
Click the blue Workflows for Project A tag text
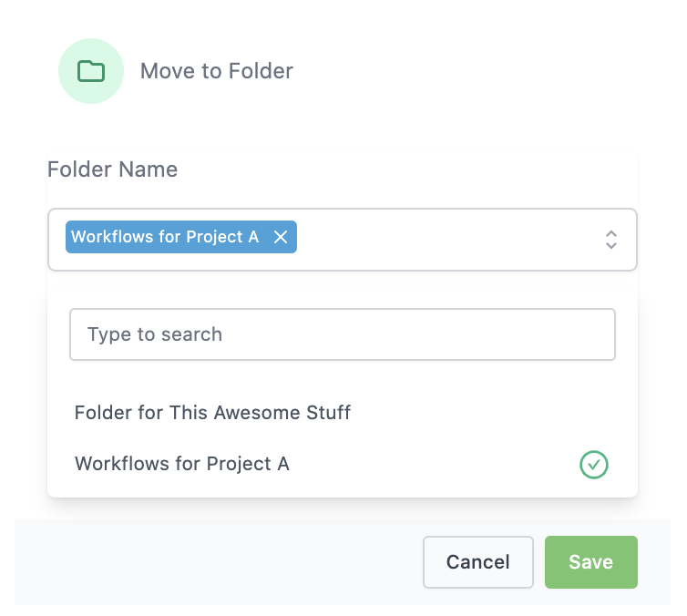165,237
